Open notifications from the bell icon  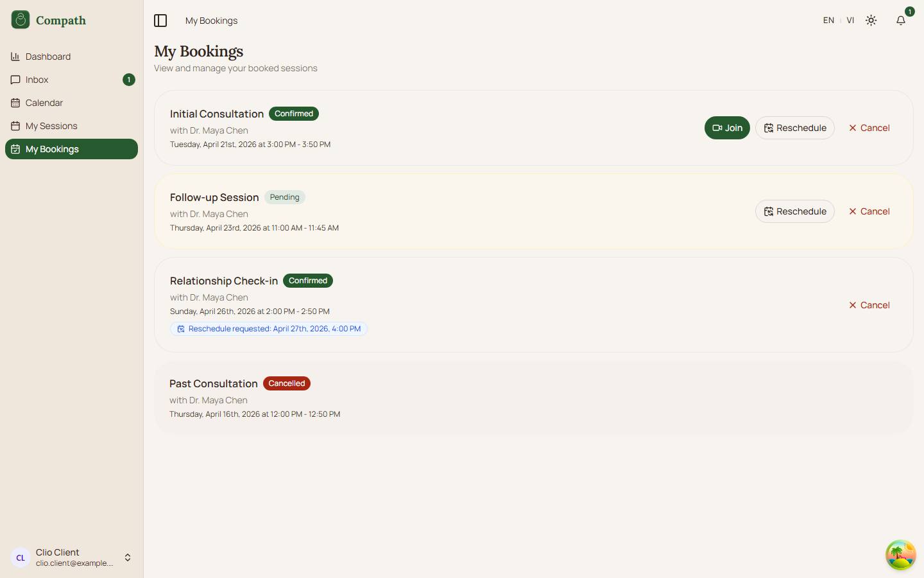[x=900, y=20]
